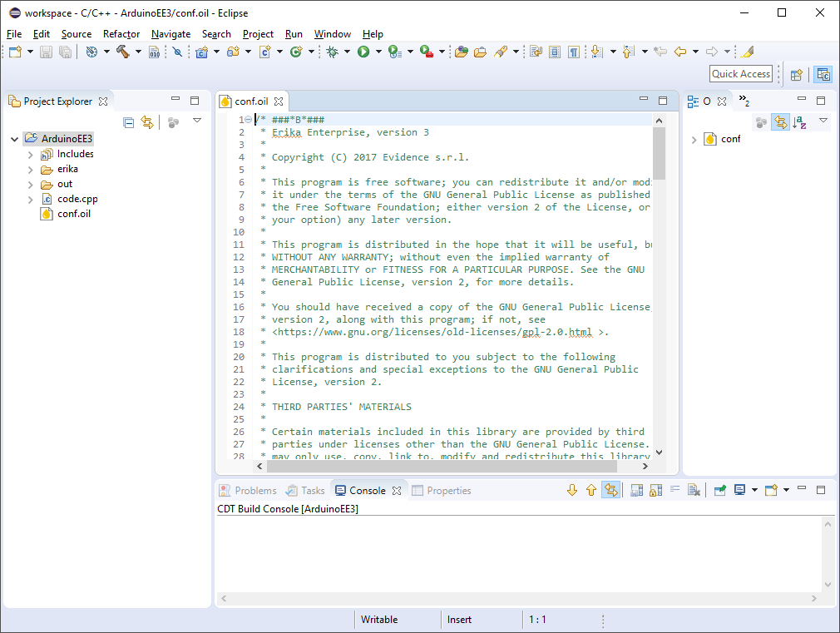Minimize the editor area pane
This screenshot has width=840, height=633.
tap(644, 100)
